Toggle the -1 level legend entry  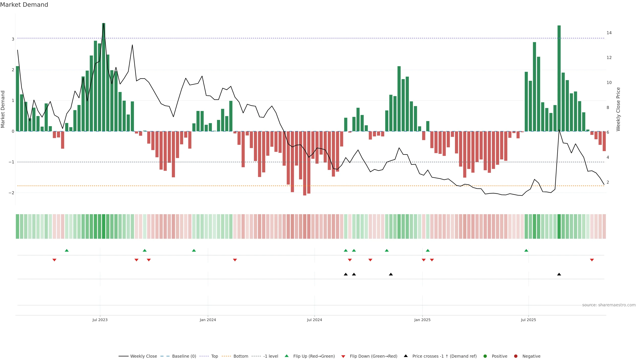click(271, 356)
